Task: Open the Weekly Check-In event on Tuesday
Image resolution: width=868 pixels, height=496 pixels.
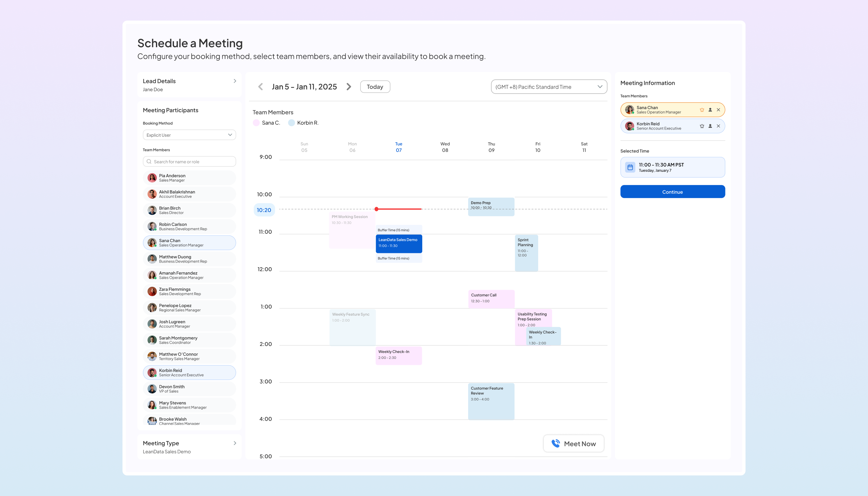Action: pos(399,356)
